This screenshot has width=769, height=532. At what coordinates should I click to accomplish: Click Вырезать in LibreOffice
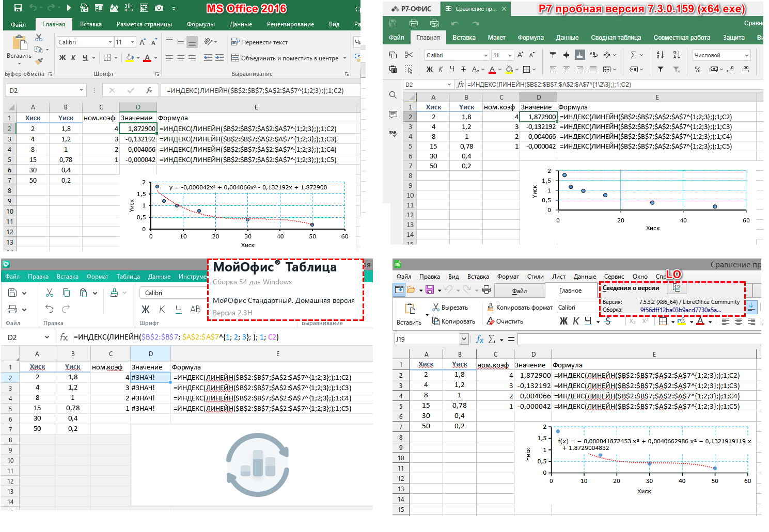pos(450,307)
